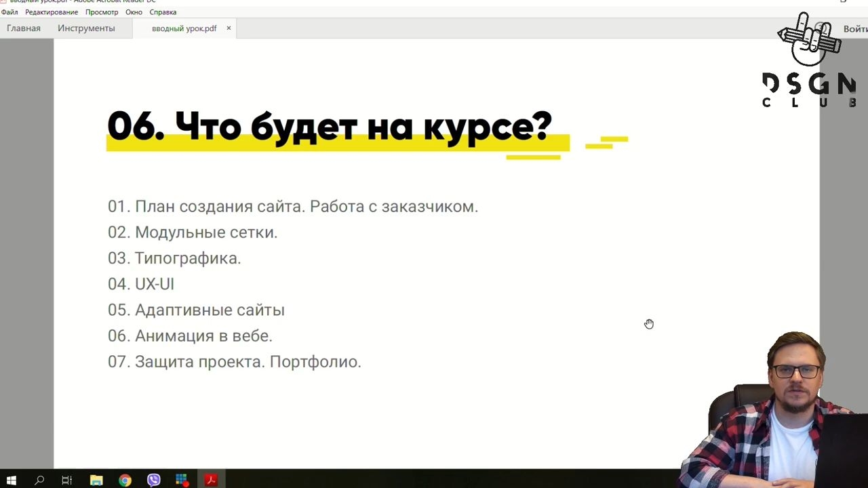Open the Окно menu
This screenshot has height=488, width=868.
[134, 12]
